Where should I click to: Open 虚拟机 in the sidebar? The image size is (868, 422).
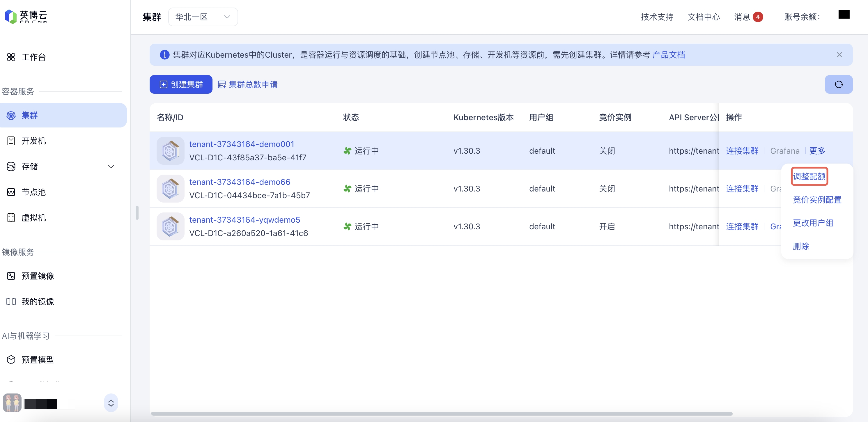[33, 218]
